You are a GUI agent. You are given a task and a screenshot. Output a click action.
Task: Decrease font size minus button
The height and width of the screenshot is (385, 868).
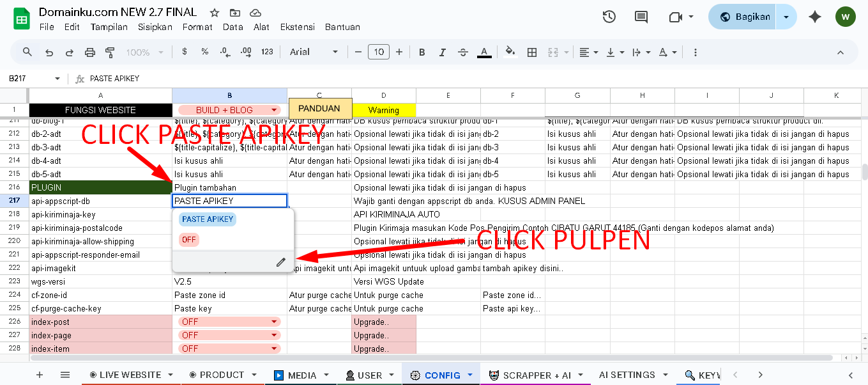coord(358,52)
